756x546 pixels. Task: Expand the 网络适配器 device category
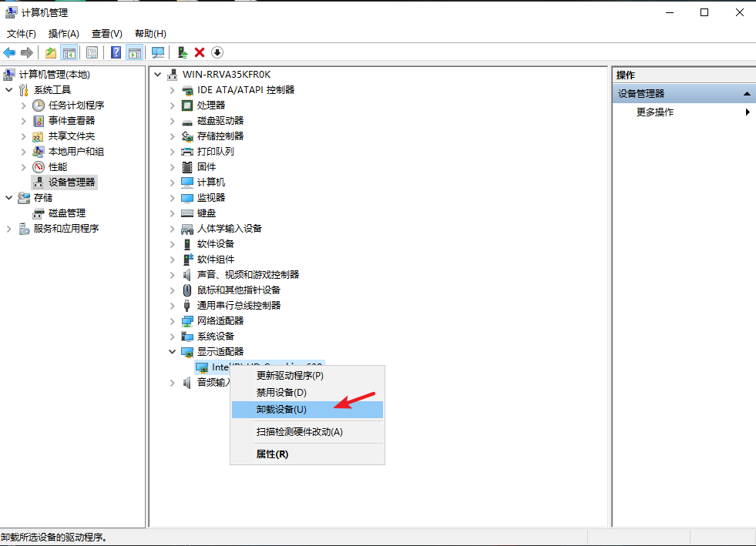173,321
